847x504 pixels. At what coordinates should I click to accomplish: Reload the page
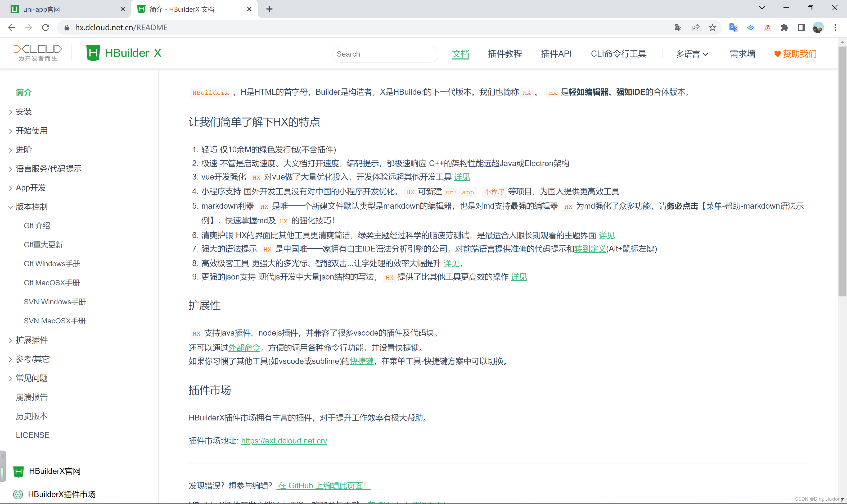click(45, 28)
